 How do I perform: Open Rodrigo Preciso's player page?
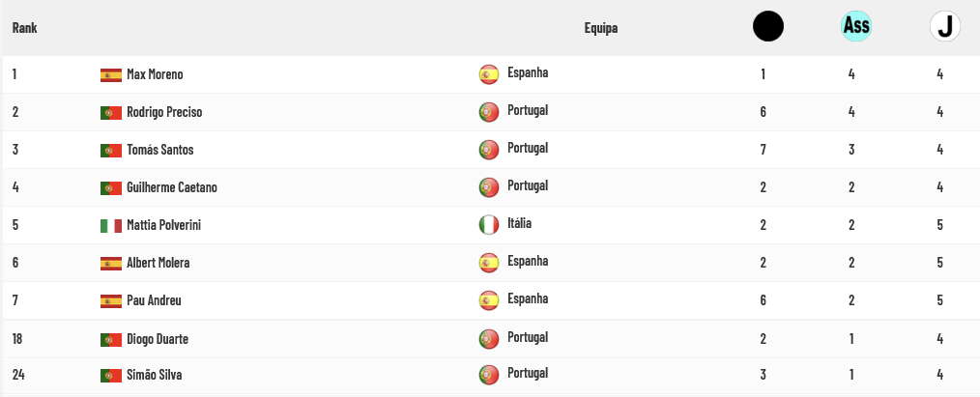[x=164, y=112]
